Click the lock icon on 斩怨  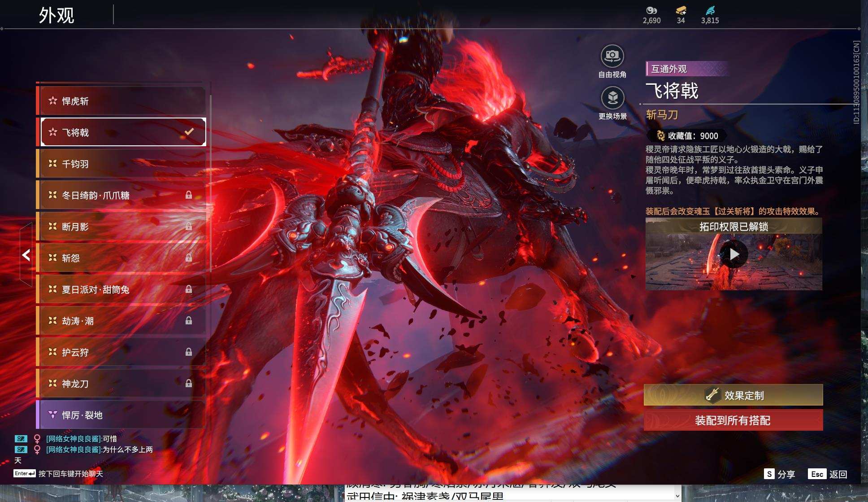(x=189, y=258)
